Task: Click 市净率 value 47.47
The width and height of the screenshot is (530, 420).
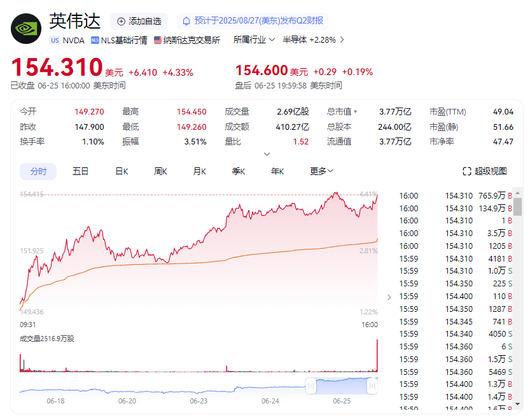Action: pos(503,142)
